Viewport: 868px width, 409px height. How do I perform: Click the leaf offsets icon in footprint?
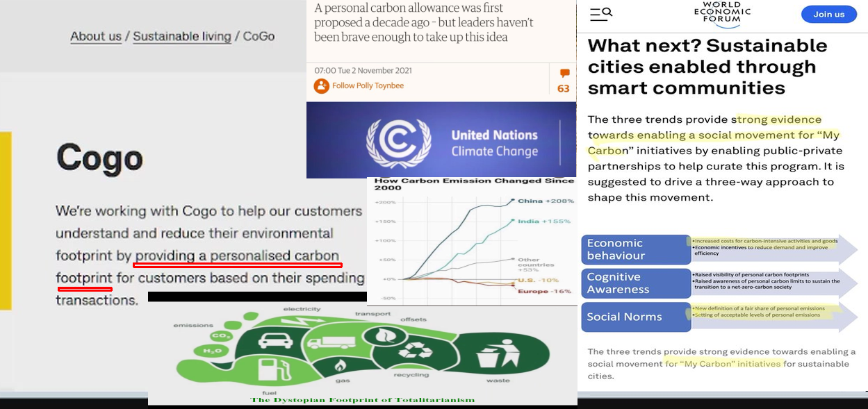click(x=384, y=335)
